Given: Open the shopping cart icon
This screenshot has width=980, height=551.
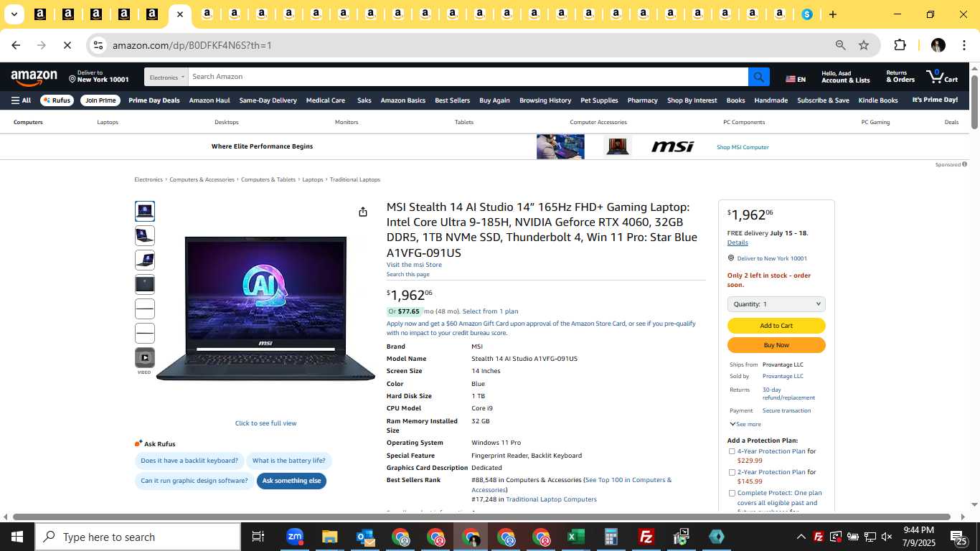Looking at the screenshot, I should coord(941,76).
